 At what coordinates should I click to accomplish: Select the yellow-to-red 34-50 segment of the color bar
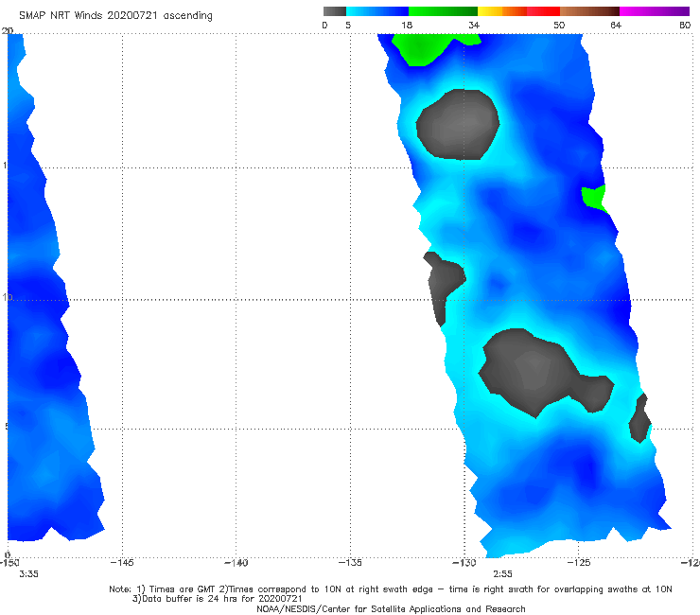click(x=518, y=11)
